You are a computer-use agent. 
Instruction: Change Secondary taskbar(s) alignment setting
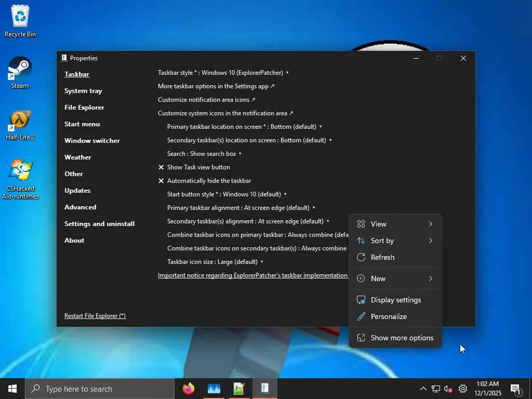[248, 221]
